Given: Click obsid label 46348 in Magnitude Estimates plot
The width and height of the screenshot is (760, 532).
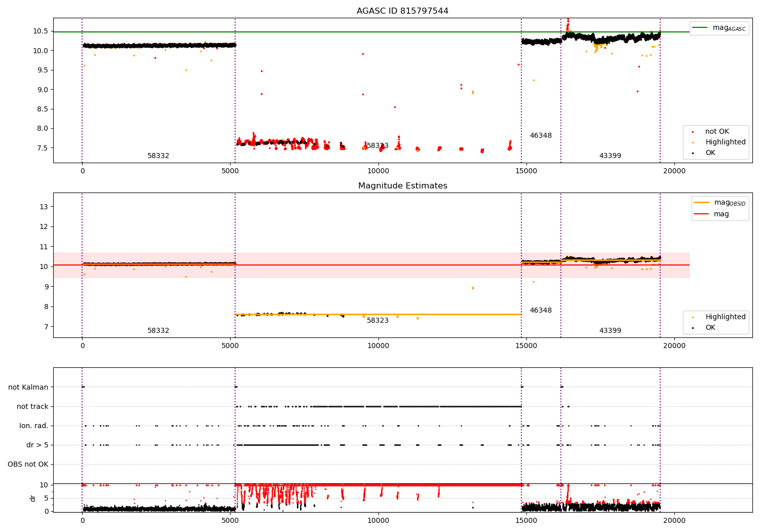Looking at the screenshot, I should click(541, 311).
